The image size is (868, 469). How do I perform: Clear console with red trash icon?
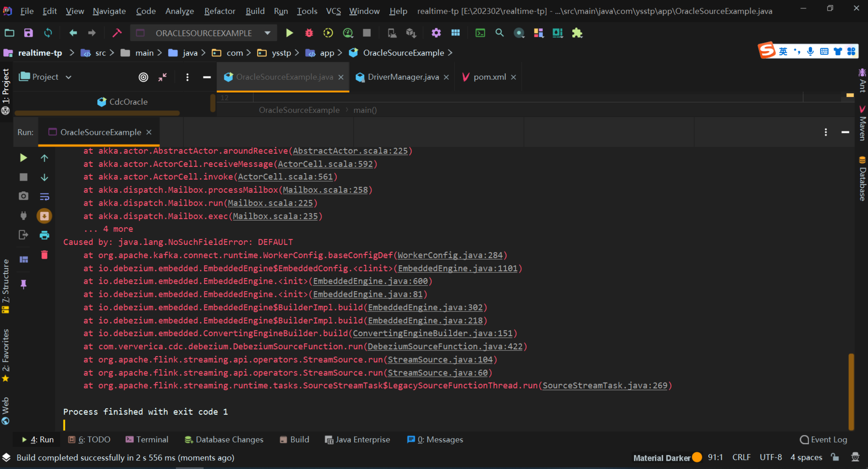45,255
